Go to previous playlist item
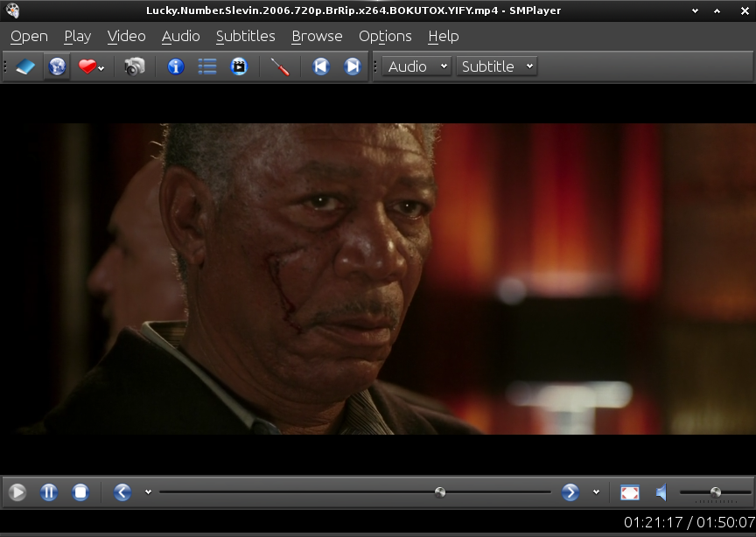Screen dimensions: 756x537 [320, 66]
